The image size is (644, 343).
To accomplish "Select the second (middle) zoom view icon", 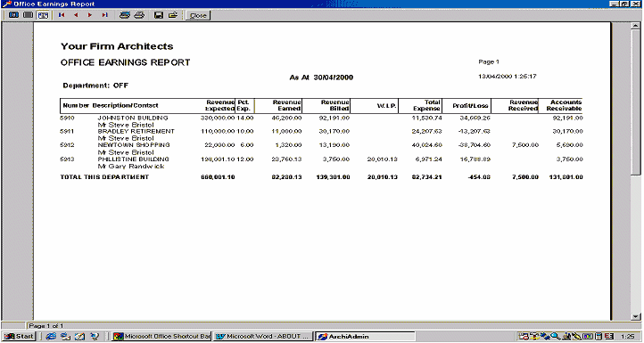I will pos(29,15).
